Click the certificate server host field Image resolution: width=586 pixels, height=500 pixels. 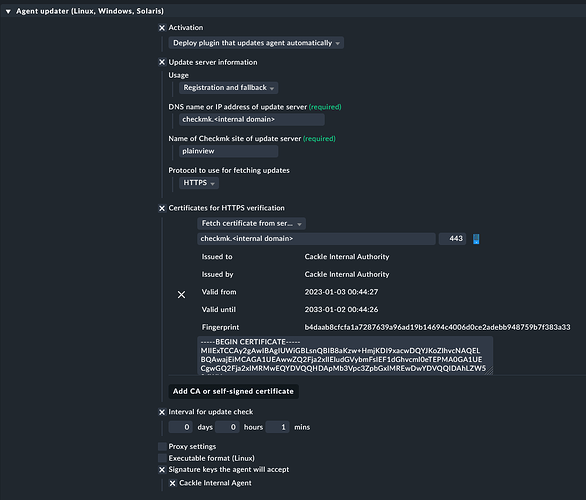tap(316, 239)
